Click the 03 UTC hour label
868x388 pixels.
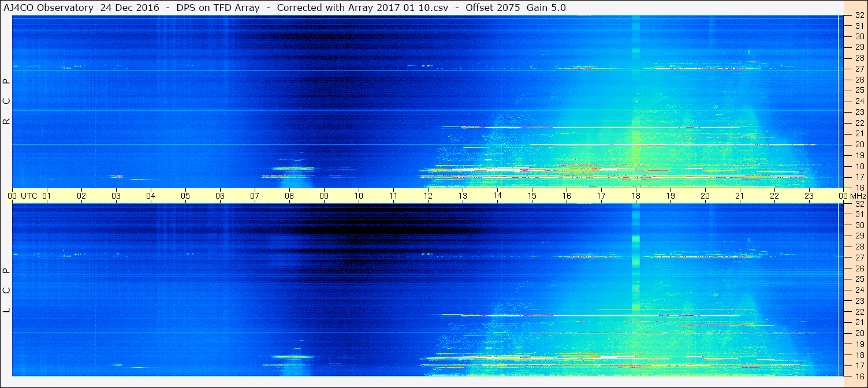(x=116, y=196)
